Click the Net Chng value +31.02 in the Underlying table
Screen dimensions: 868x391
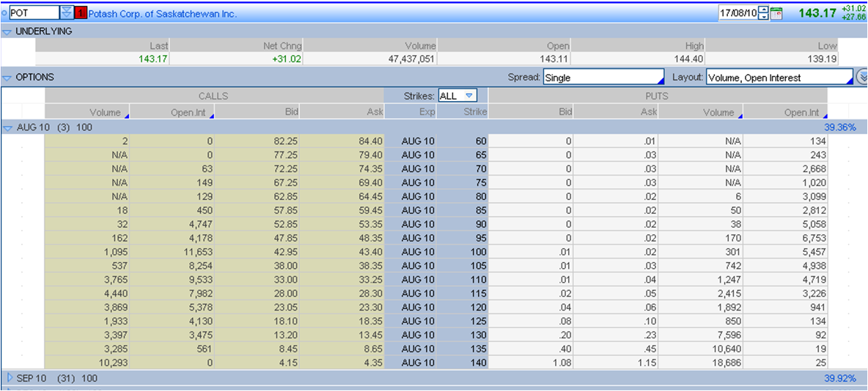[x=287, y=59]
